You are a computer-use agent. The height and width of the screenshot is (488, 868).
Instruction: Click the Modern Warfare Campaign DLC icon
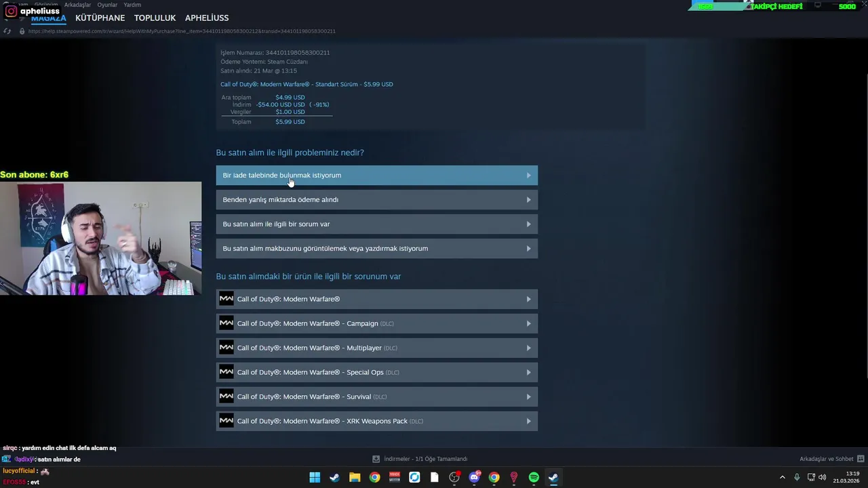226,323
